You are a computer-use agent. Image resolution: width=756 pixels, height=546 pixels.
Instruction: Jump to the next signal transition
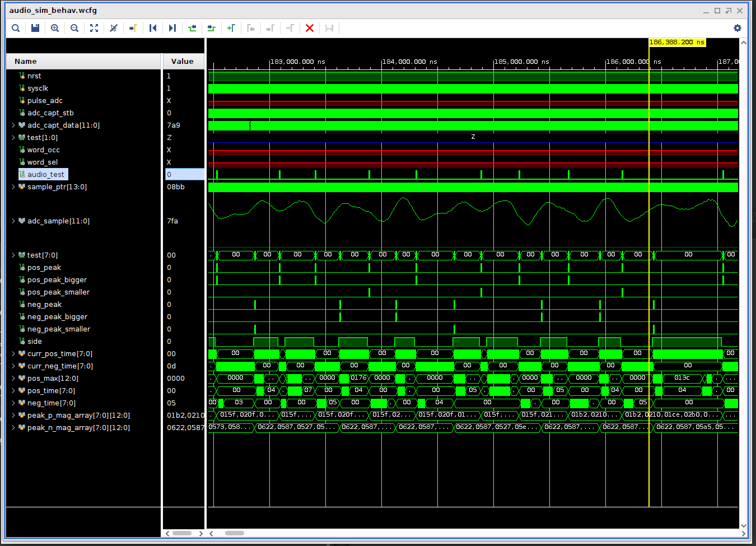(x=172, y=28)
